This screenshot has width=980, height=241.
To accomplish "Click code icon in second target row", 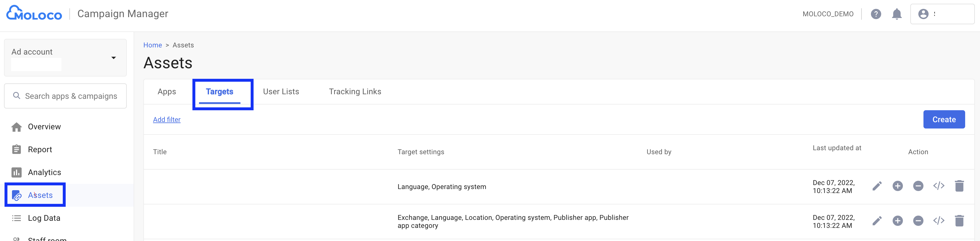I will click(939, 221).
